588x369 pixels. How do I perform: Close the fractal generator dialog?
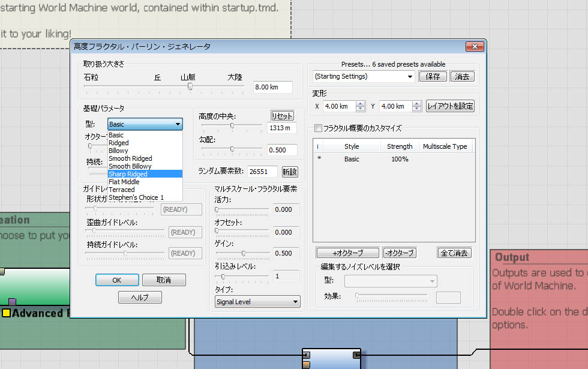pyautogui.click(x=475, y=47)
